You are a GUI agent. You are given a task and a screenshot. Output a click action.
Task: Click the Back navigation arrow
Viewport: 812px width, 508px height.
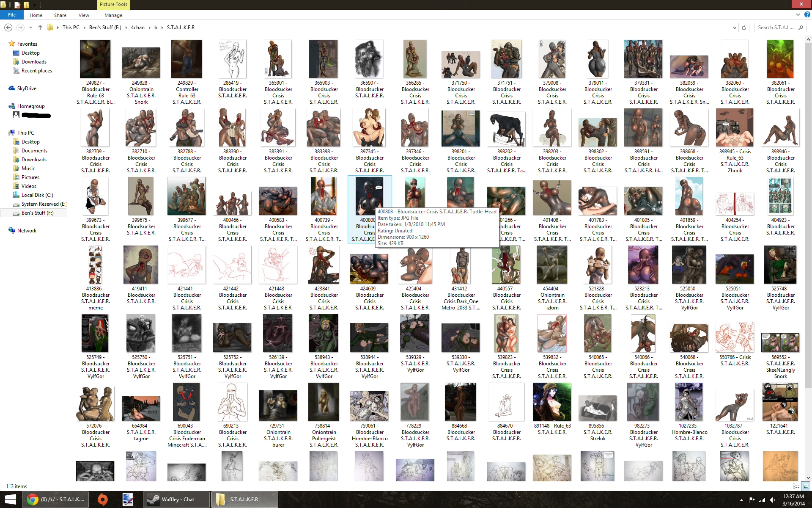8,28
